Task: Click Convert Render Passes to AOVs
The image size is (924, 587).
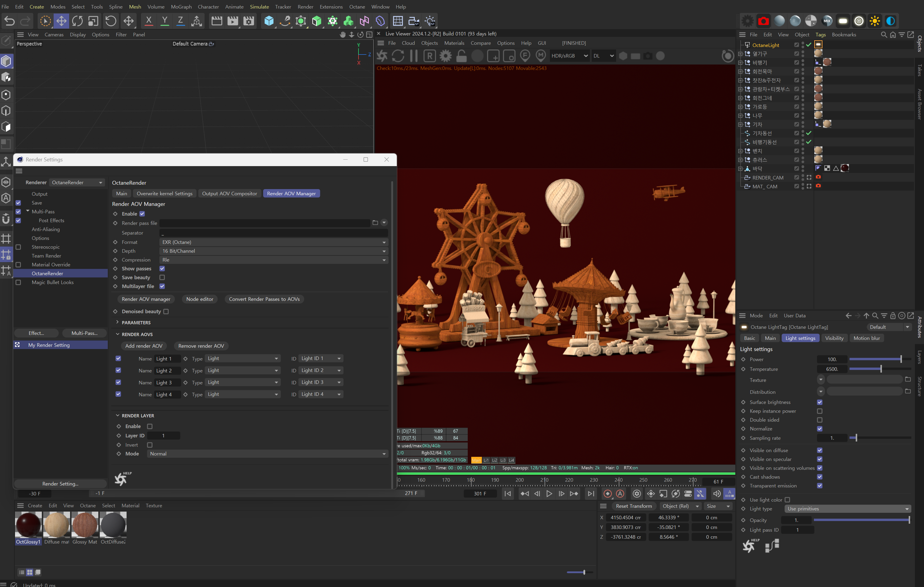Action: [x=264, y=299]
